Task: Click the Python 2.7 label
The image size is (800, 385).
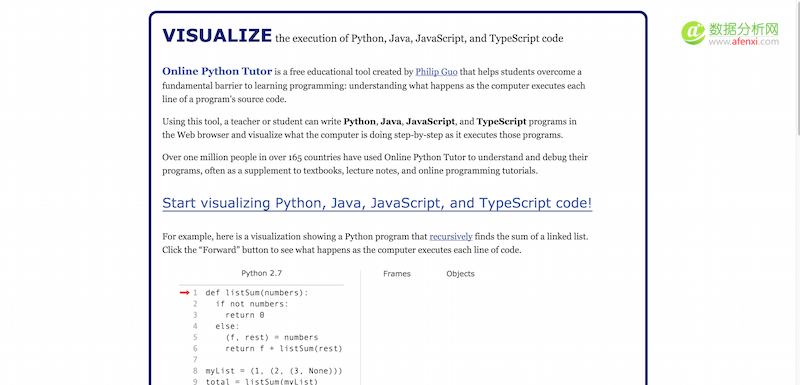Action: pos(262,273)
